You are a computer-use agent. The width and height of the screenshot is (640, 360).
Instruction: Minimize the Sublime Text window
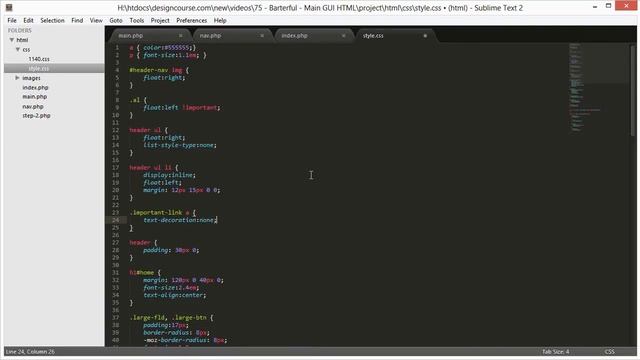coord(595,6)
